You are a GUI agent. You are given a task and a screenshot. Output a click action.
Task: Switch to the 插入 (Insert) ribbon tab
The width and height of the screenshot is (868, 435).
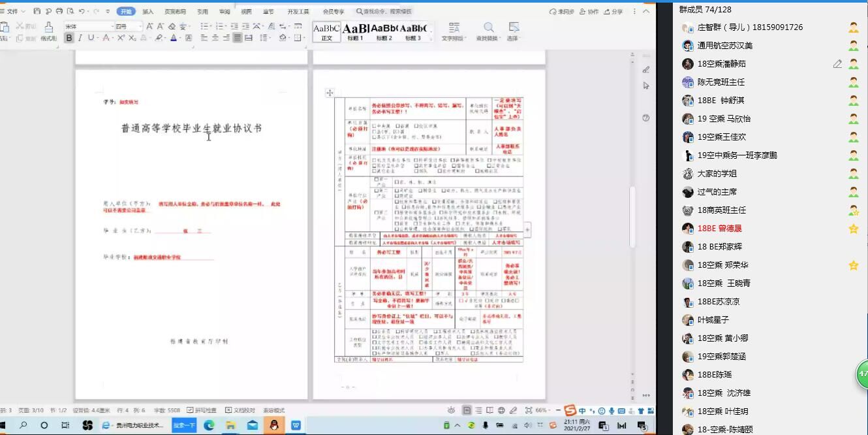(x=148, y=12)
